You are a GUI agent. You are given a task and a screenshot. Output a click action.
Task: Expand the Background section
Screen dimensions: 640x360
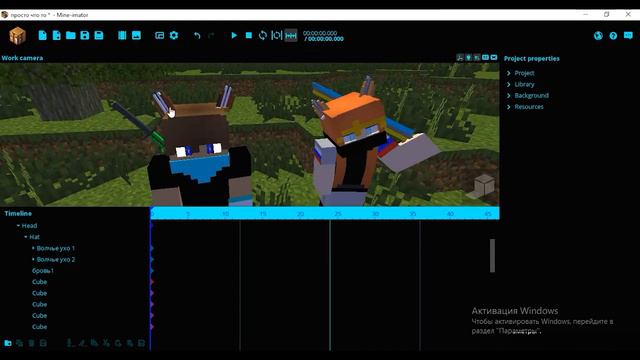(x=509, y=96)
